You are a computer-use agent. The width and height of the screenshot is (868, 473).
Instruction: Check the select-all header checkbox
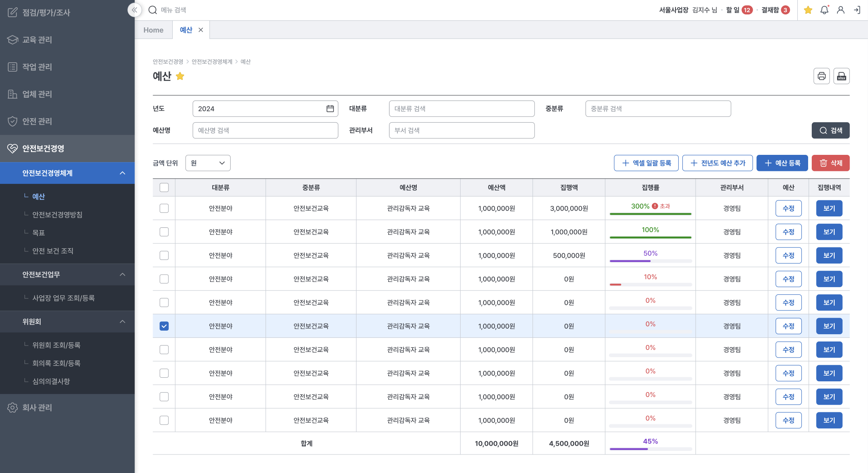[164, 187]
